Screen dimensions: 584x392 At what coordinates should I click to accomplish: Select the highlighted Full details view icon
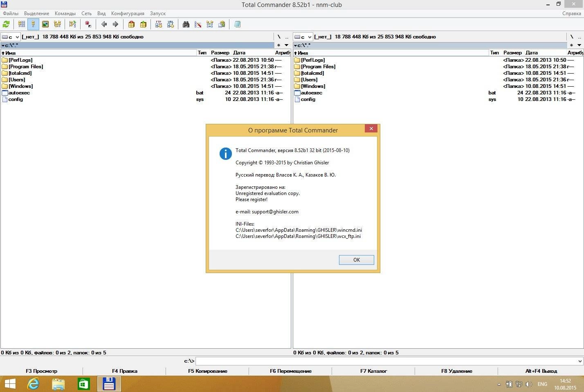pos(33,25)
